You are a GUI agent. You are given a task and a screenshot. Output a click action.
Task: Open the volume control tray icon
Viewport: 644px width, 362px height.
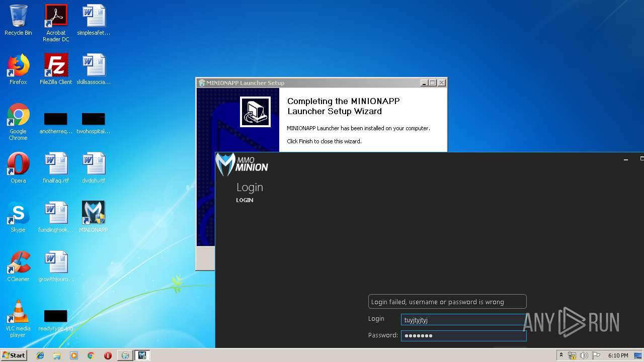click(x=584, y=355)
